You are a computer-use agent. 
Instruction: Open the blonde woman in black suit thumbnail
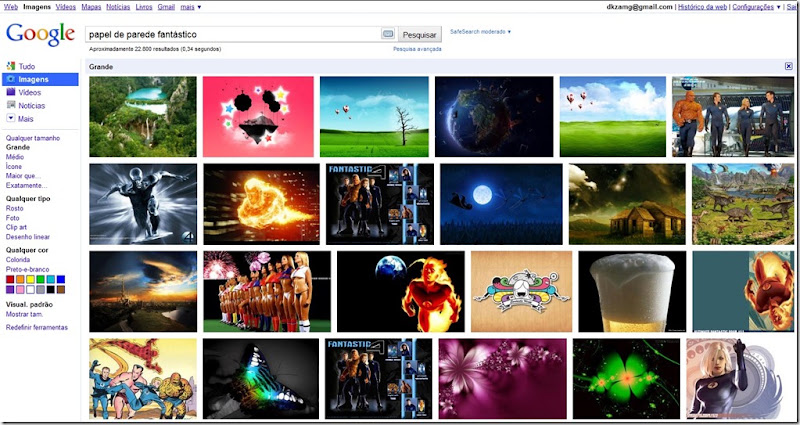point(740,379)
